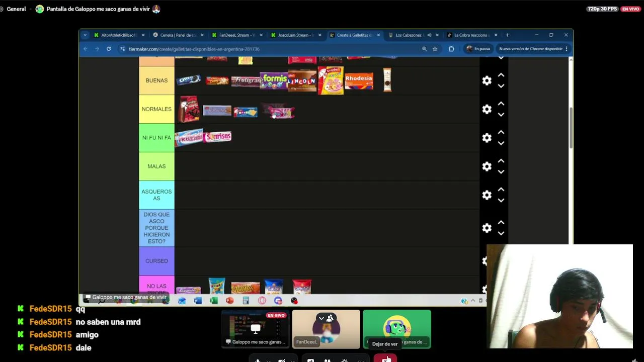The width and height of the screenshot is (644, 362).
Task: Open a new Chrome tab
Action: 507,35
